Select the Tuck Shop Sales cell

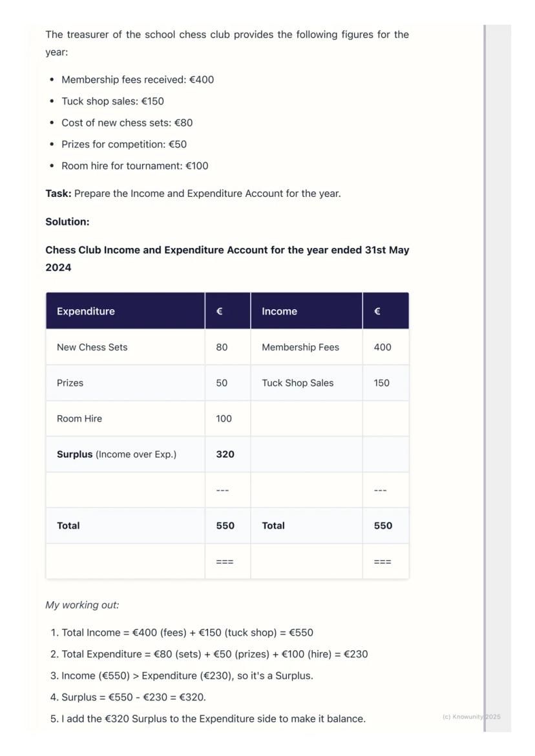coord(298,383)
